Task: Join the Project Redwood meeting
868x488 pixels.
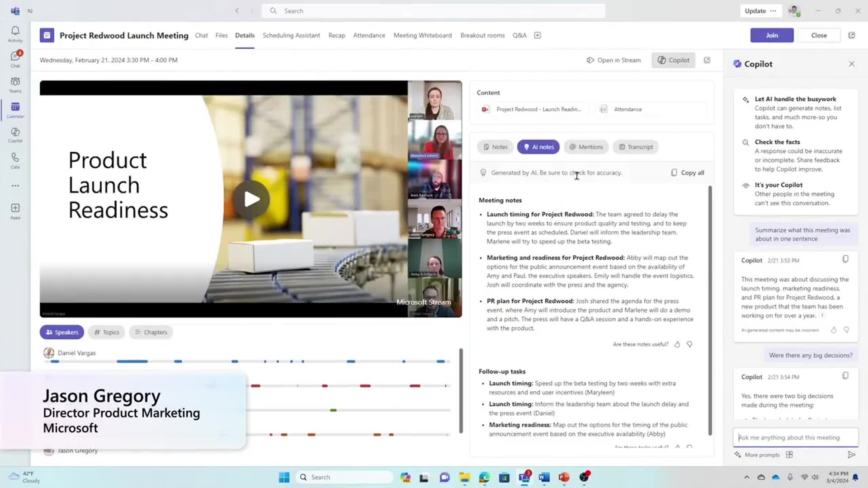Action: click(x=772, y=35)
